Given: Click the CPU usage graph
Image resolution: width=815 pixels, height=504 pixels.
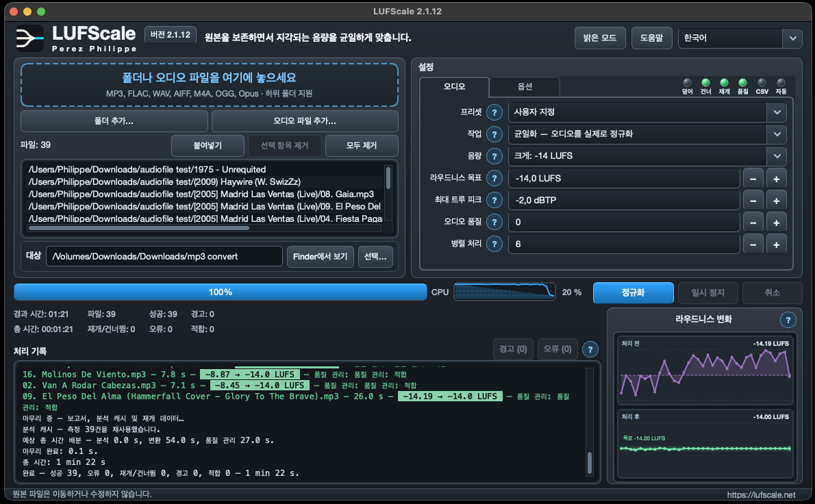Looking at the screenshot, I should pos(504,292).
